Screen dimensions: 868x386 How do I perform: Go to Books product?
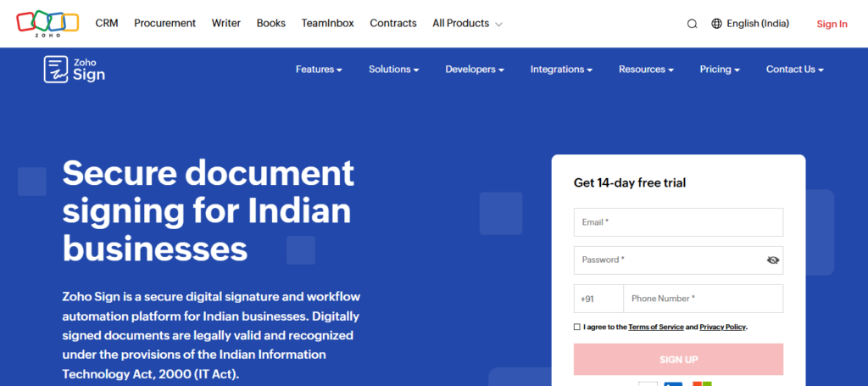pyautogui.click(x=271, y=23)
